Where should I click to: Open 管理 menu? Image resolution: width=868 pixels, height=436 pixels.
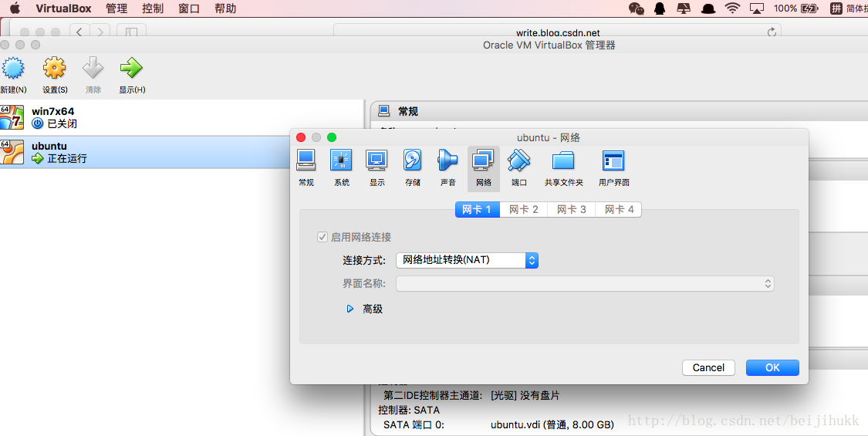[x=117, y=8]
